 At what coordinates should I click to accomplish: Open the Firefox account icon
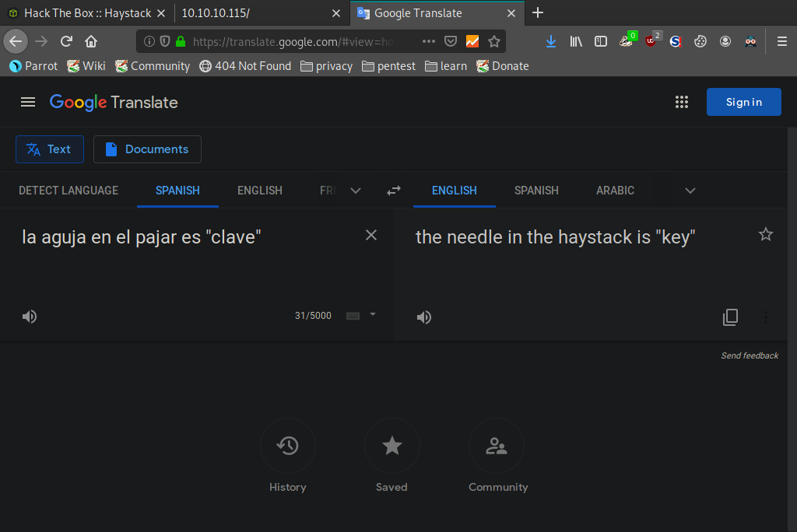click(725, 41)
